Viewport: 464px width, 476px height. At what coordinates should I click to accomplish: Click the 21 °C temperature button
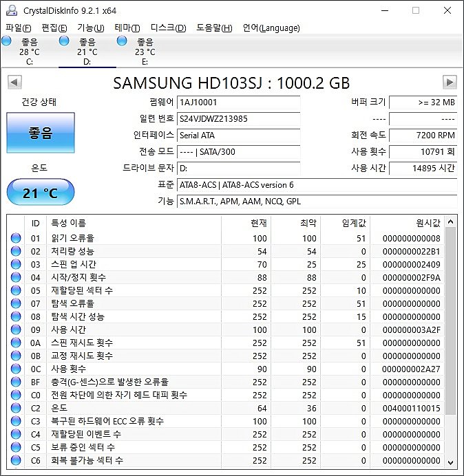(41, 193)
